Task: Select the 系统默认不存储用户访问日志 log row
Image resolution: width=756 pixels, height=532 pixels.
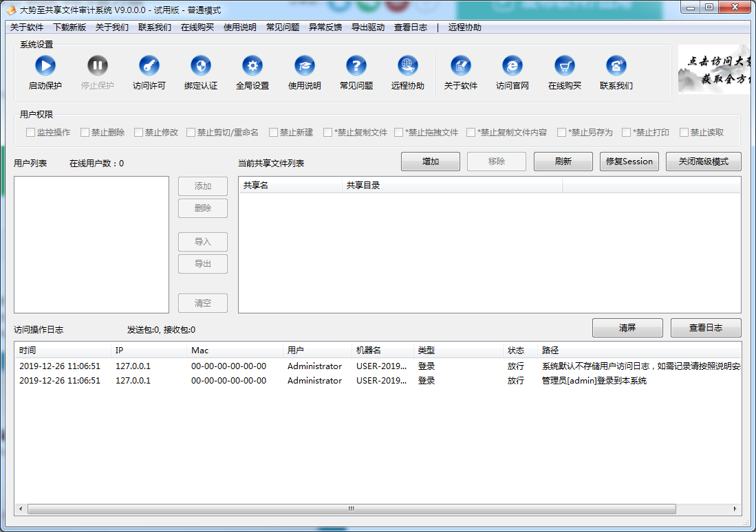Action: pos(378,366)
